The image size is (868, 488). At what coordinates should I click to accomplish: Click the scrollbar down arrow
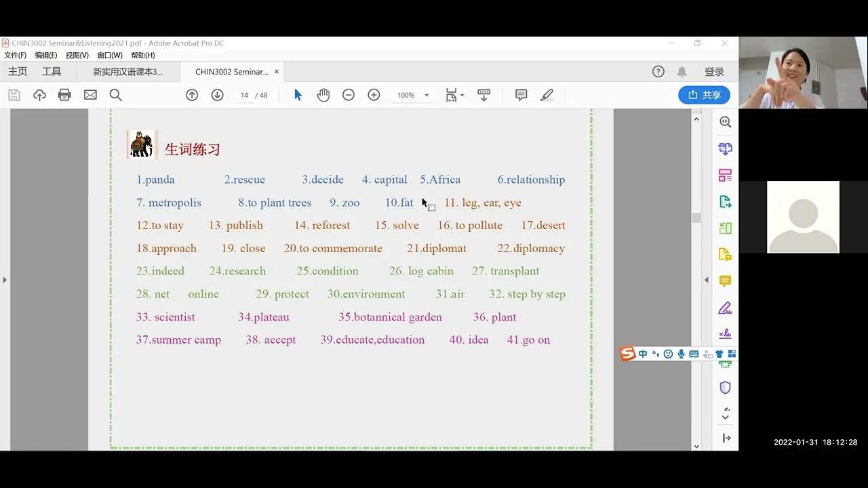click(x=696, y=446)
